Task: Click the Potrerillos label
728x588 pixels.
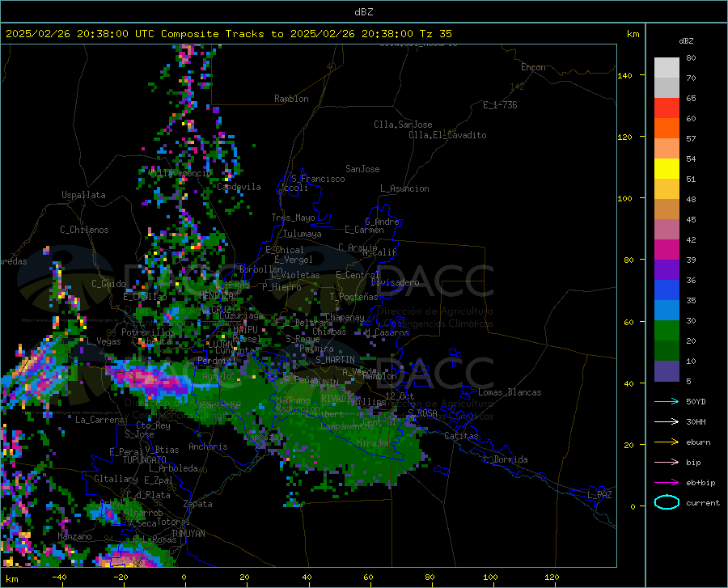Action: tap(148, 332)
